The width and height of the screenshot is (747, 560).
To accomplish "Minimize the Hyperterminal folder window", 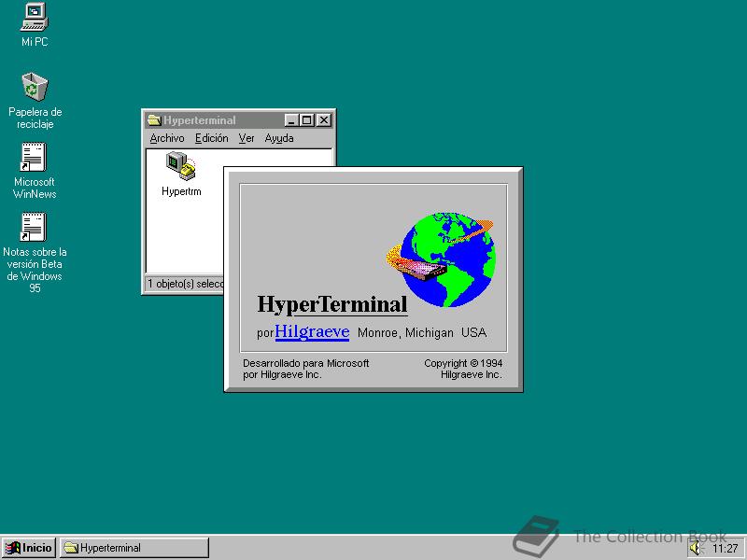I will 291,120.
